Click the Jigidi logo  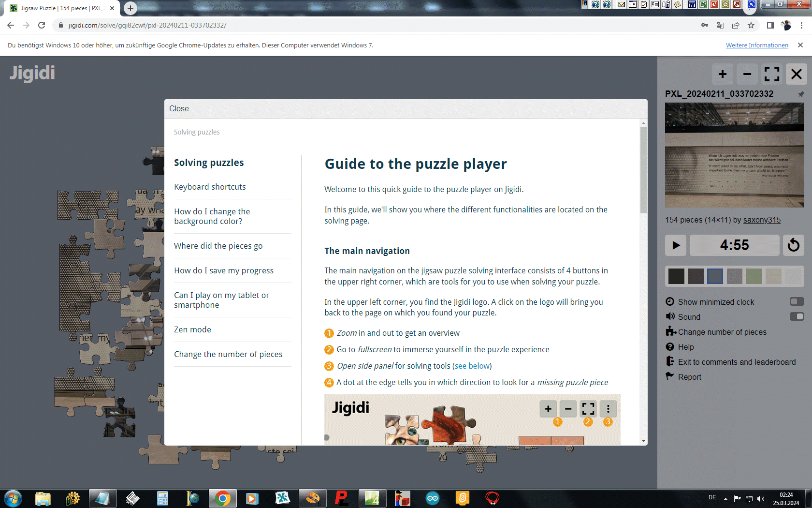(32, 73)
